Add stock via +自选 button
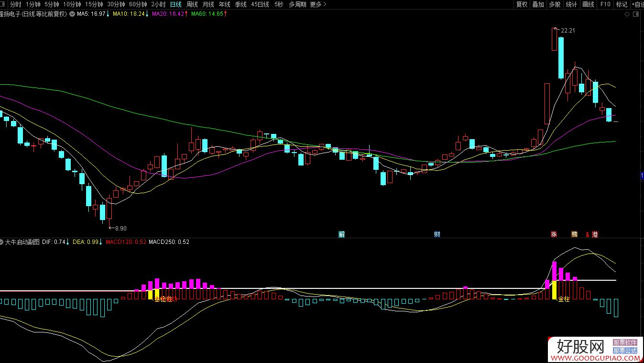 coord(637,4)
